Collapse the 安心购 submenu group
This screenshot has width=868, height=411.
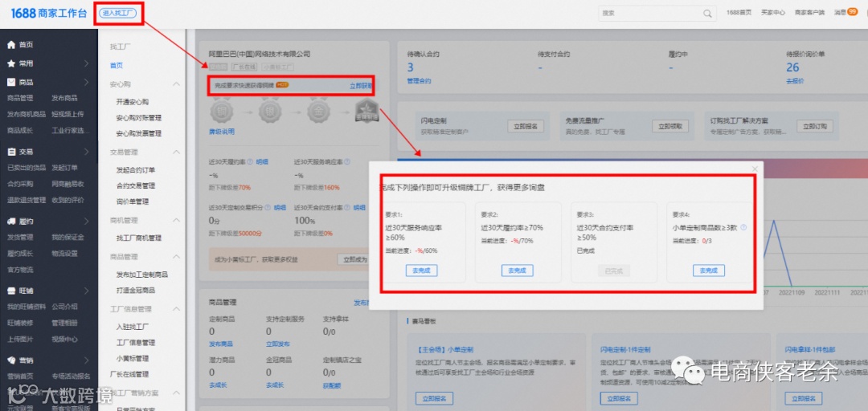point(177,84)
